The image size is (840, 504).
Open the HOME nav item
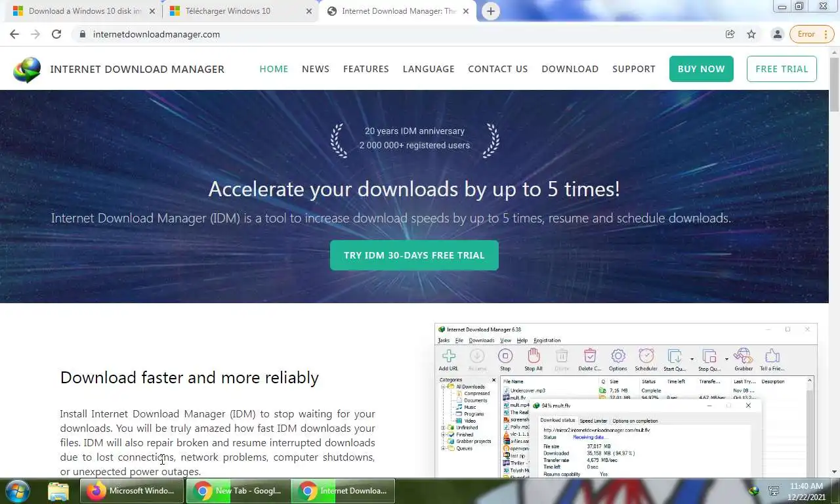tap(274, 69)
